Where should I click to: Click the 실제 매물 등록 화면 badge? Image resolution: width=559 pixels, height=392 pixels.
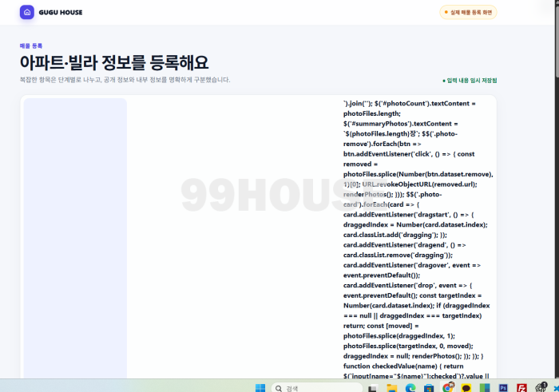coord(468,12)
